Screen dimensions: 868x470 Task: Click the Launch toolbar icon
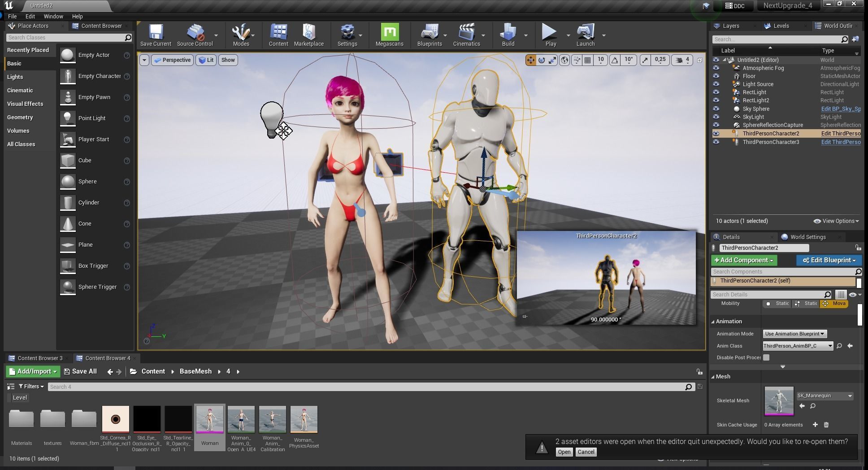tap(586, 35)
